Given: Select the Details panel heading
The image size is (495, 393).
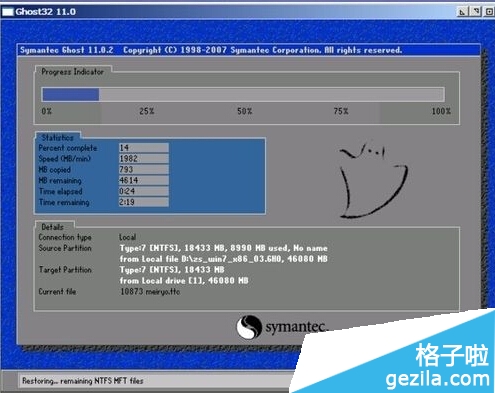Looking at the screenshot, I should 52,227.
